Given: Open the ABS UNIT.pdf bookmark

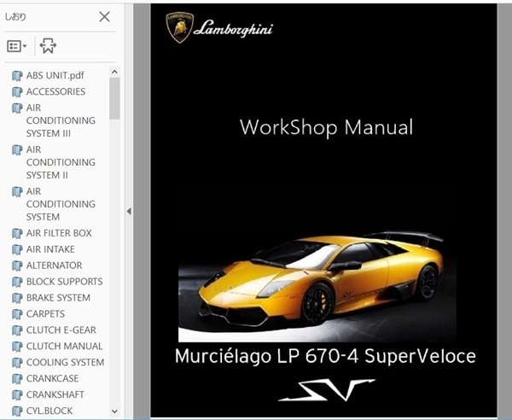Looking at the screenshot, I should coord(55,75).
